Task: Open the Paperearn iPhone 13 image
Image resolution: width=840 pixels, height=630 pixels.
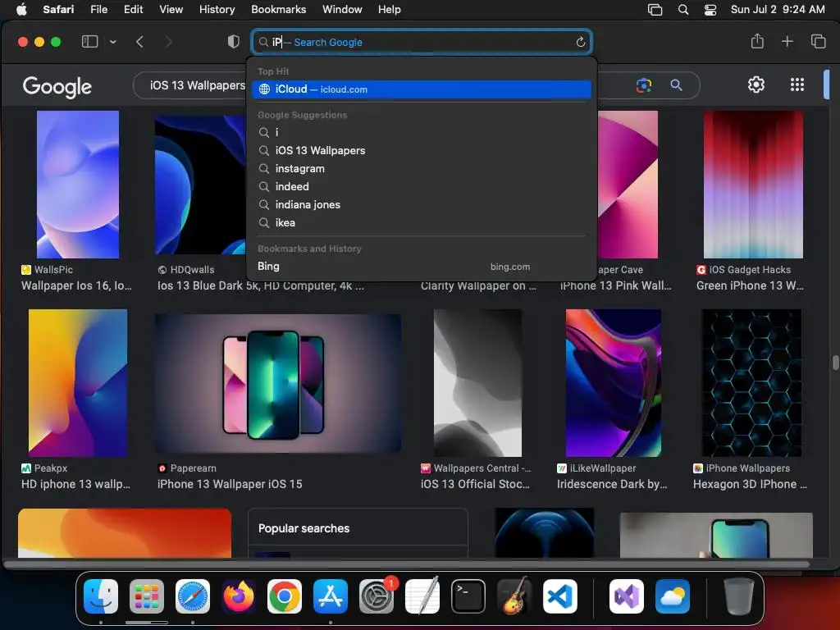Action: [278, 384]
